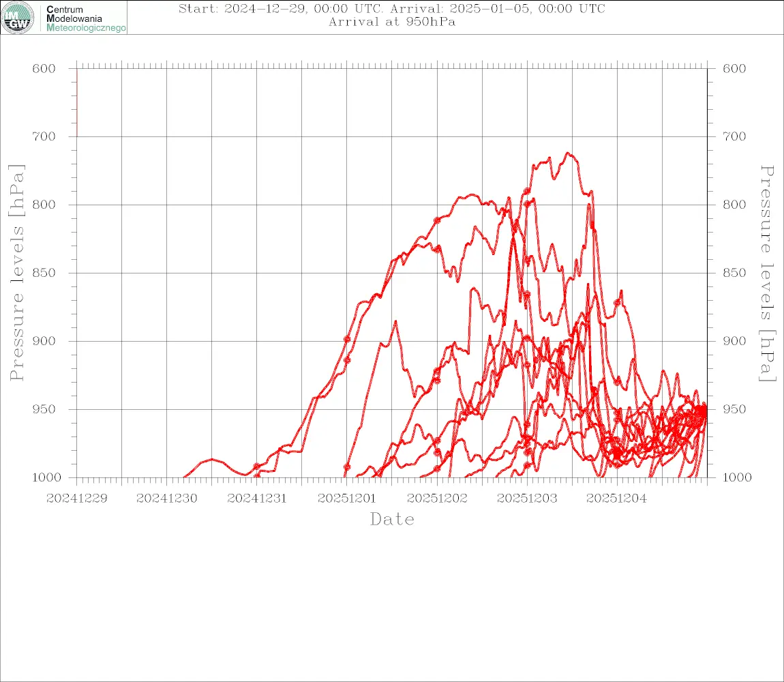Click the short red line segment at top-left of plot

[77, 102]
